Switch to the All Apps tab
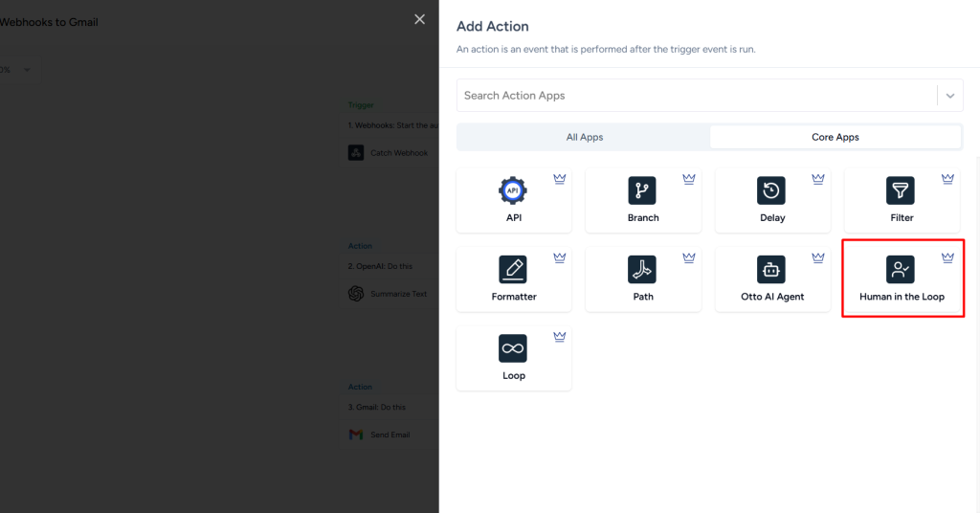Viewport: 980px width, 513px height. pos(584,137)
